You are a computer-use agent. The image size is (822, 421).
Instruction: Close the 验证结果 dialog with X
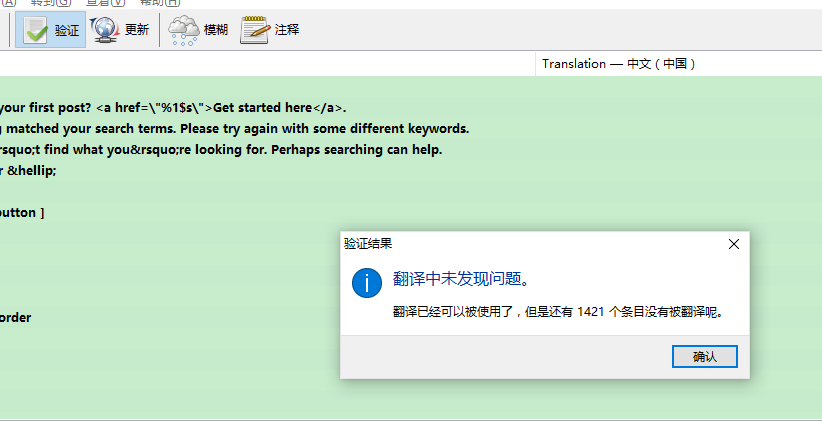click(733, 244)
